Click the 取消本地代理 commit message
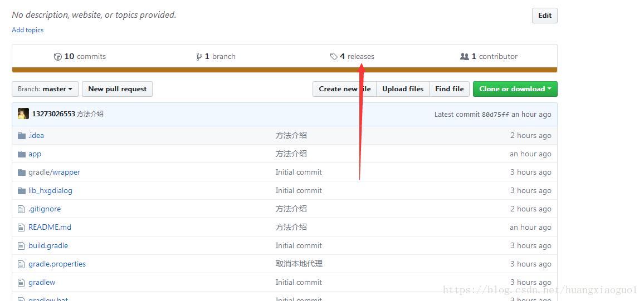The width and height of the screenshot is (644, 301). tap(299, 264)
